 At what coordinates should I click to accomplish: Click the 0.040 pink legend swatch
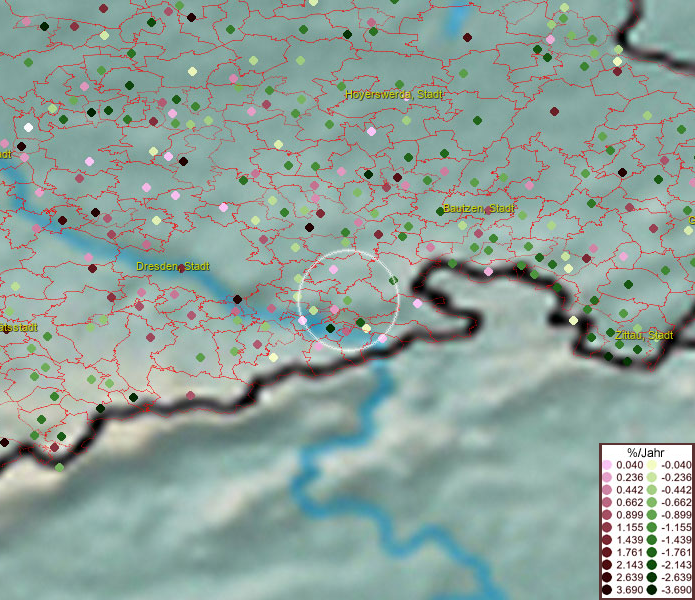(x=607, y=465)
